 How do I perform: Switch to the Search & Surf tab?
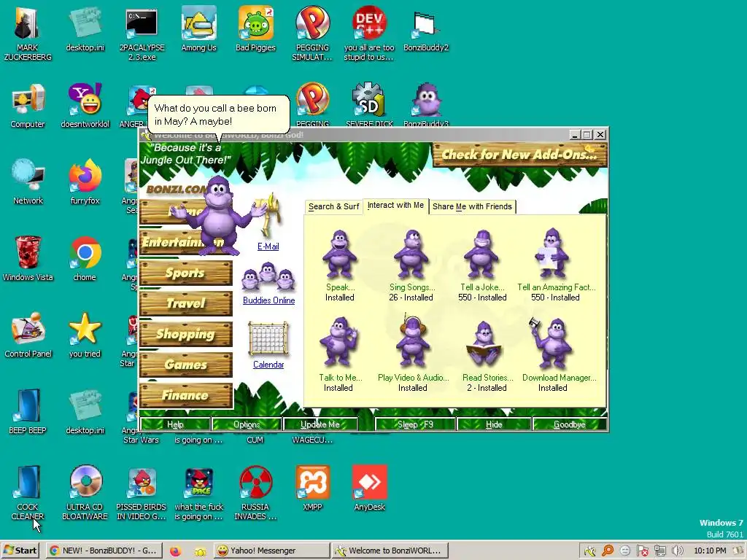[333, 206]
